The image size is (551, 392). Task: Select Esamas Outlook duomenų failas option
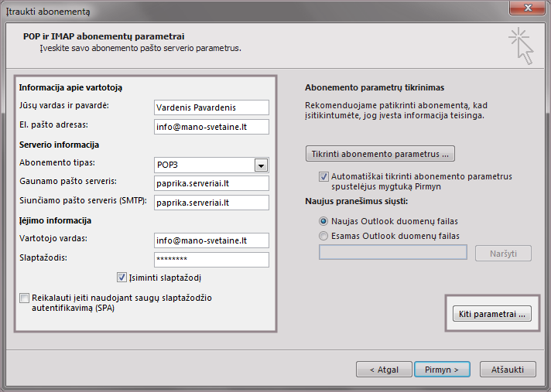pyautogui.click(x=323, y=236)
